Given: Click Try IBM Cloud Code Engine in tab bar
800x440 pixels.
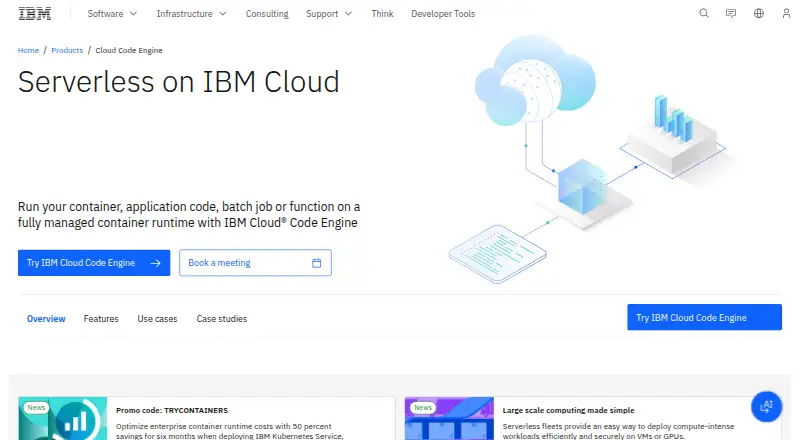Looking at the screenshot, I should coord(704,317).
